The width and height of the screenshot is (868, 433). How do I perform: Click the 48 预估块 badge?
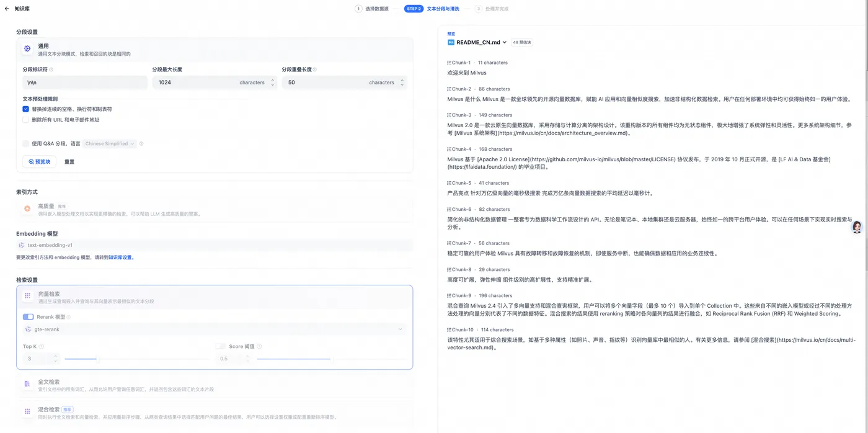(521, 42)
